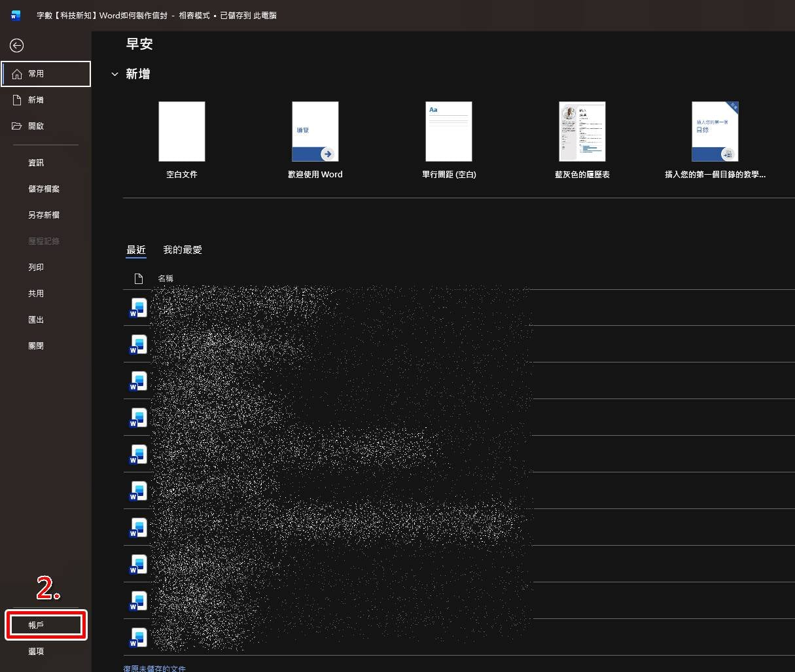
Task: Create a 空白文件 blank document
Action: 182,140
